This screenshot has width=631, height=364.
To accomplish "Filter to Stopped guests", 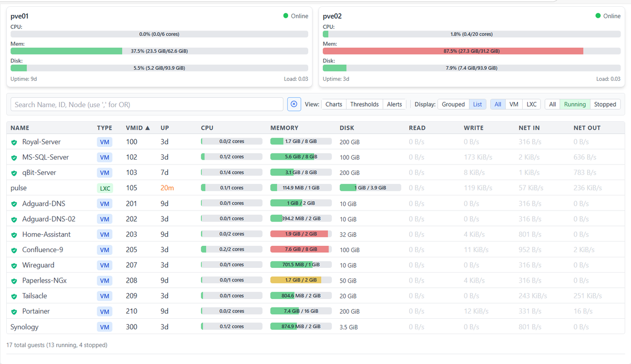I will click(x=605, y=104).
